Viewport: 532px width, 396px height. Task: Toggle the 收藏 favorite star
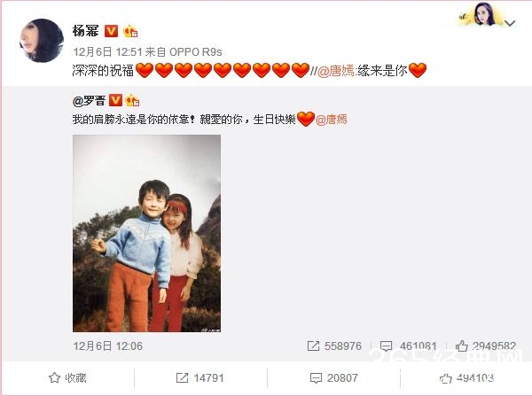pyautogui.click(x=67, y=377)
